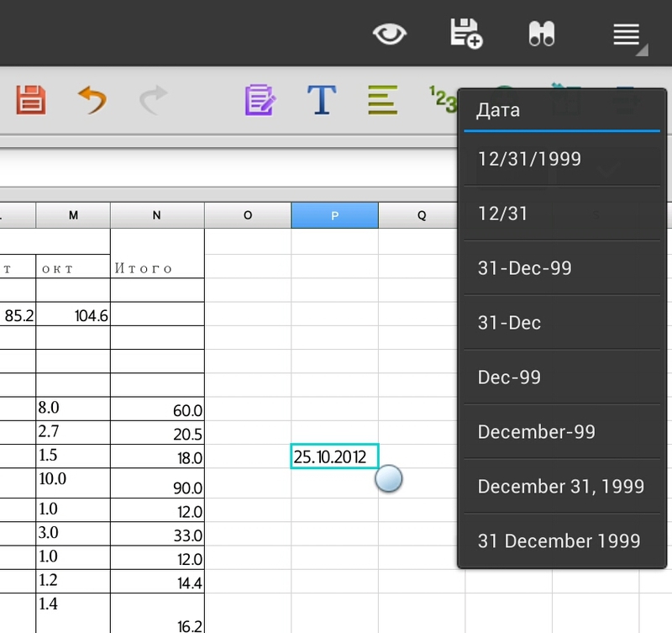Choose date format 31 December 1999
672x633 pixels.
[x=562, y=541]
